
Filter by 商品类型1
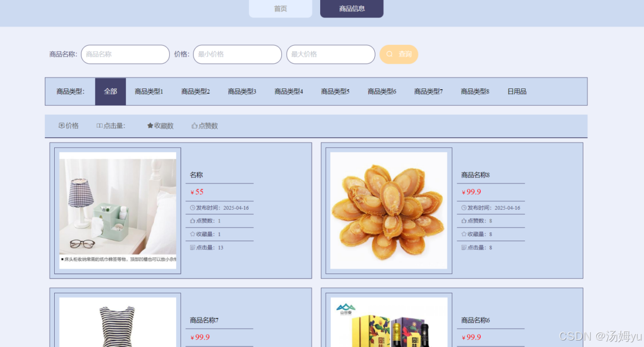pyautogui.click(x=149, y=92)
